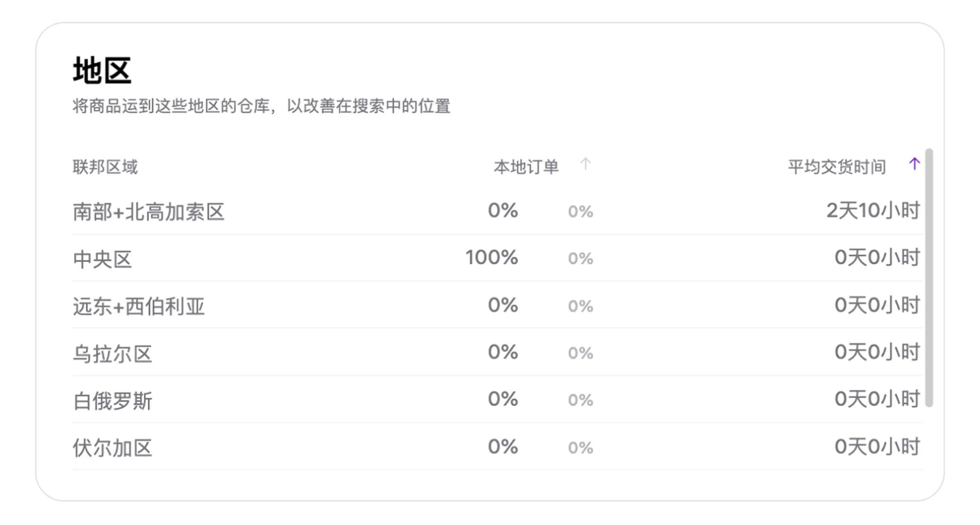Click the 本地订单 column header

click(526, 167)
